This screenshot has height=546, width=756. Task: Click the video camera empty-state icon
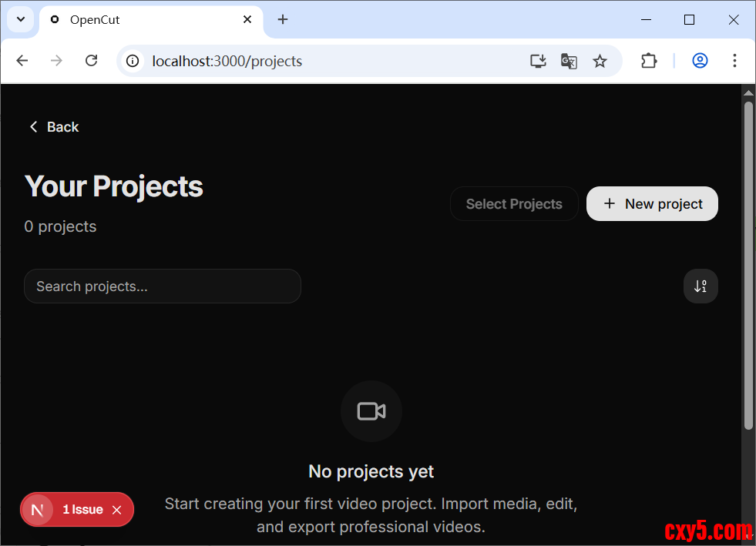(371, 411)
